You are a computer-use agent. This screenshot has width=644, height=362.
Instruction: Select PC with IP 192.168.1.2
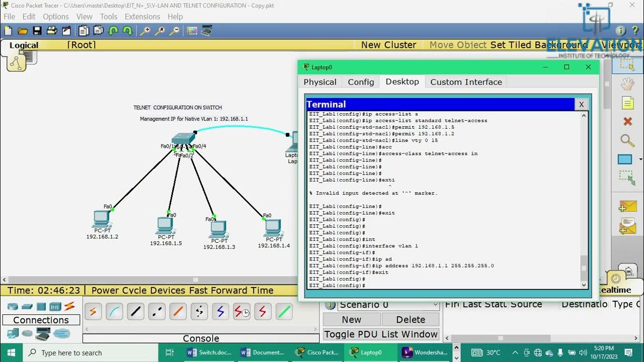click(102, 219)
